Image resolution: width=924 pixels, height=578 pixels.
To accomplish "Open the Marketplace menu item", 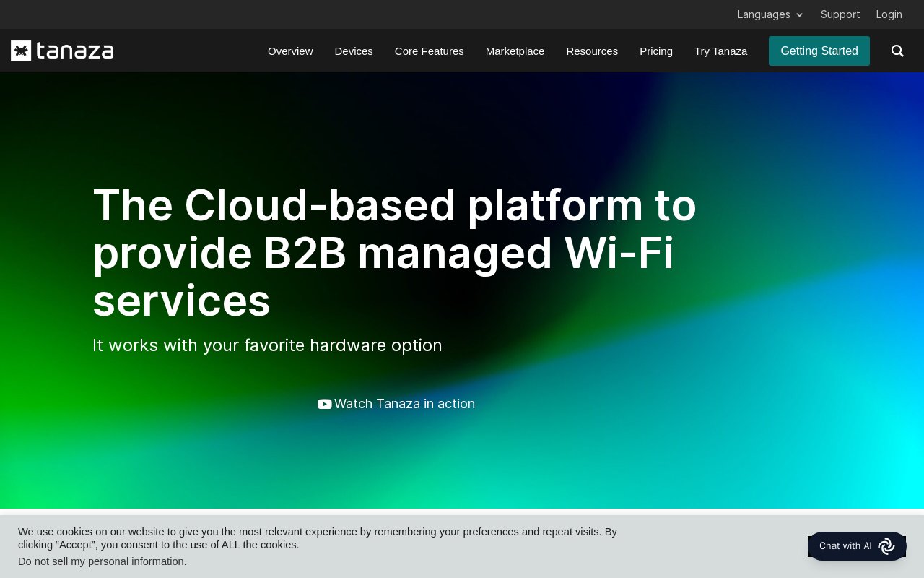I will point(515,51).
